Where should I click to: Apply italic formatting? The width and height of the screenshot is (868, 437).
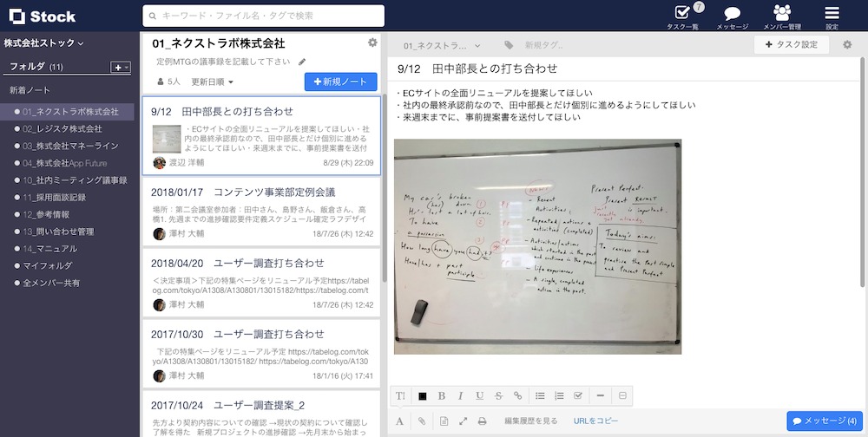[x=460, y=395]
